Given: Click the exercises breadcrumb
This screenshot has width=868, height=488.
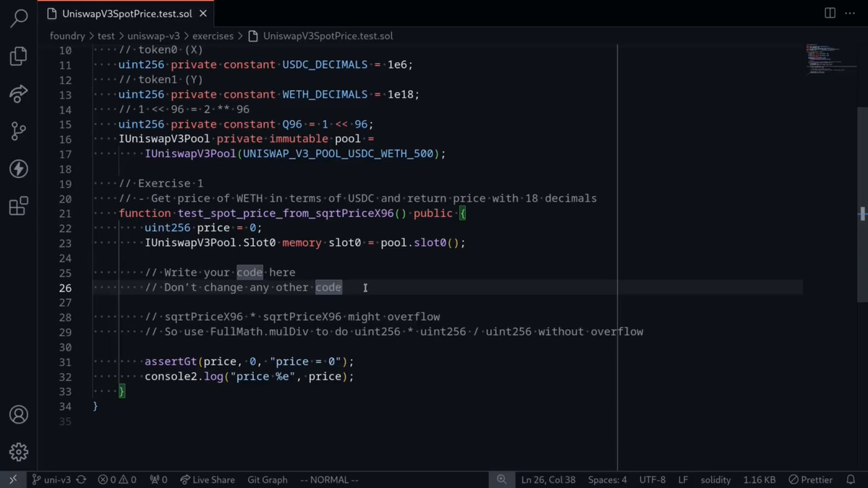Looking at the screenshot, I should point(213,35).
